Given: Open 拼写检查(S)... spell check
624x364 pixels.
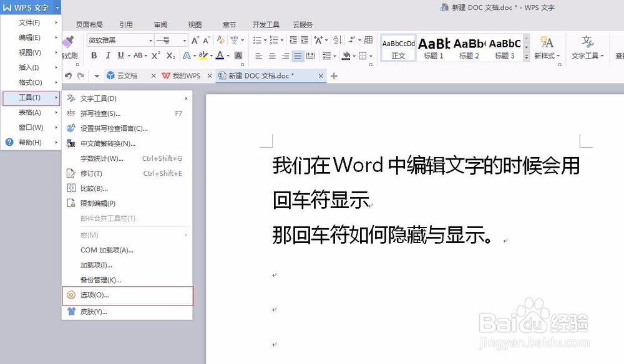Looking at the screenshot, I should tap(127, 113).
